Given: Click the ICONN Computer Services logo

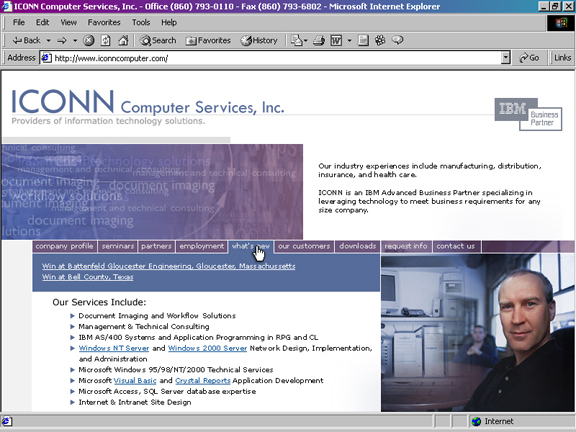Looking at the screenshot, I should (x=148, y=101).
